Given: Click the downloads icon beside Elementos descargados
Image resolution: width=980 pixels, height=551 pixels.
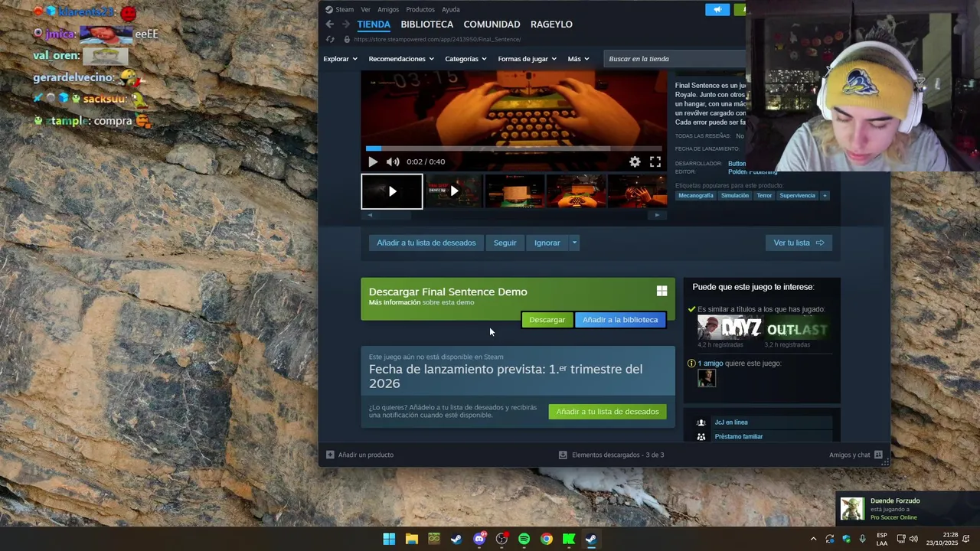Looking at the screenshot, I should [x=563, y=455].
